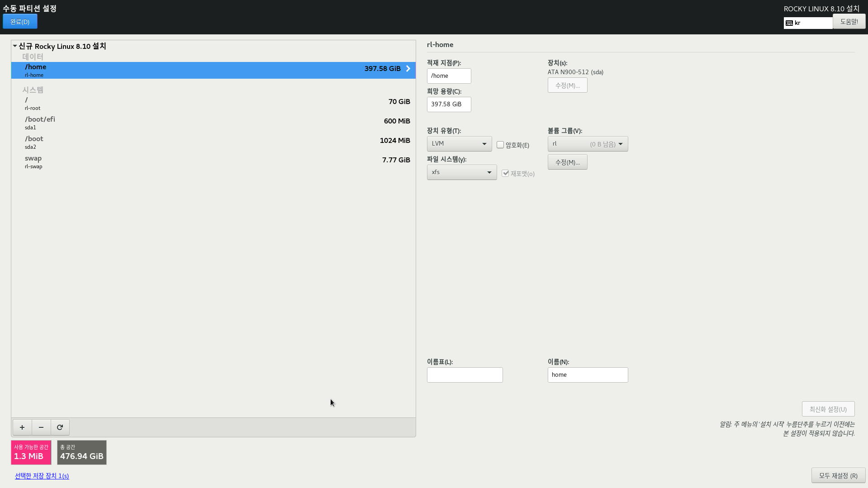Click the 희망 용량 desired capacity field
The width and height of the screenshot is (868, 488).
tap(449, 104)
